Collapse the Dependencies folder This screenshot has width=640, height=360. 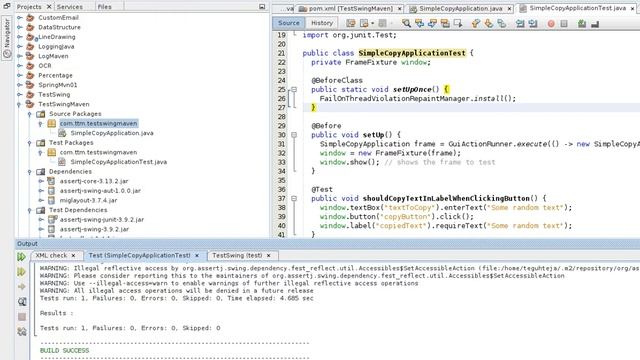click(30, 172)
